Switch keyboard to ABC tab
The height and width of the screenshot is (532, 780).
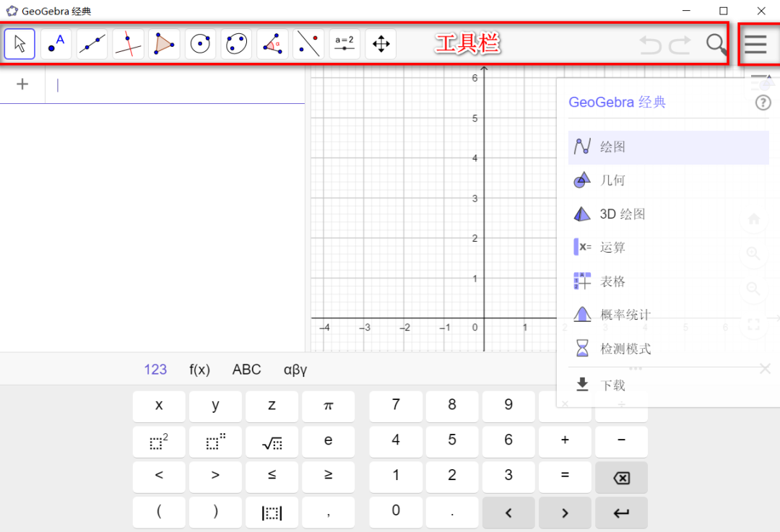(x=246, y=370)
